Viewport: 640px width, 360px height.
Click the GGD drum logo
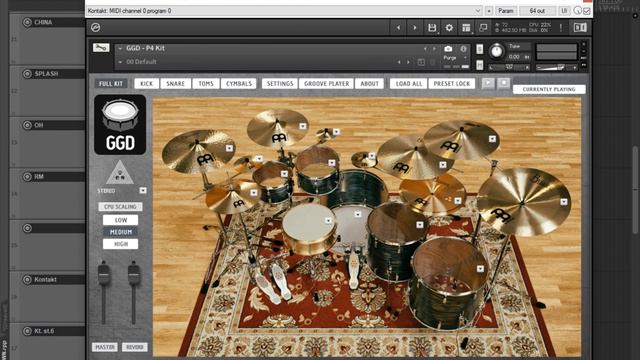(x=120, y=124)
